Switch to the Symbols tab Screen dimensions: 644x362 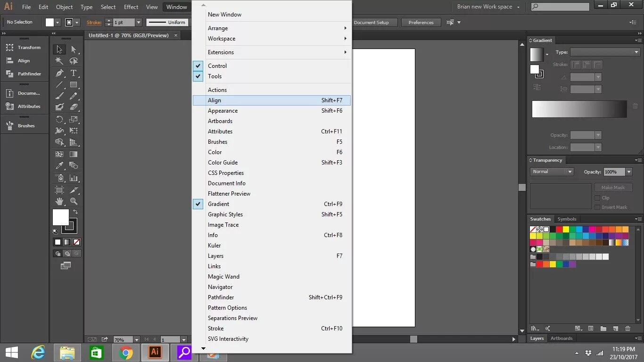[567, 219]
